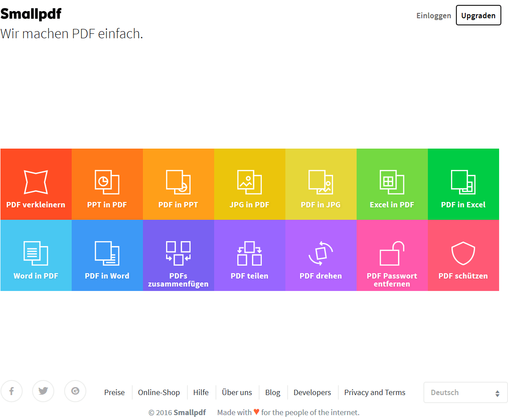Click the Smallpdf name in the copyright line
The width and height of the screenshot is (508, 420).
tap(190, 412)
